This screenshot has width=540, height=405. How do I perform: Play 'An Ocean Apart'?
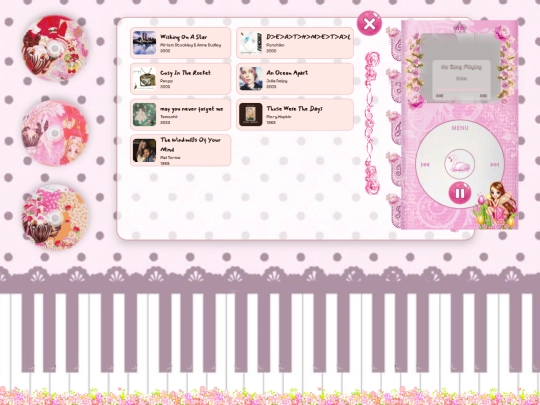click(x=295, y=79)
